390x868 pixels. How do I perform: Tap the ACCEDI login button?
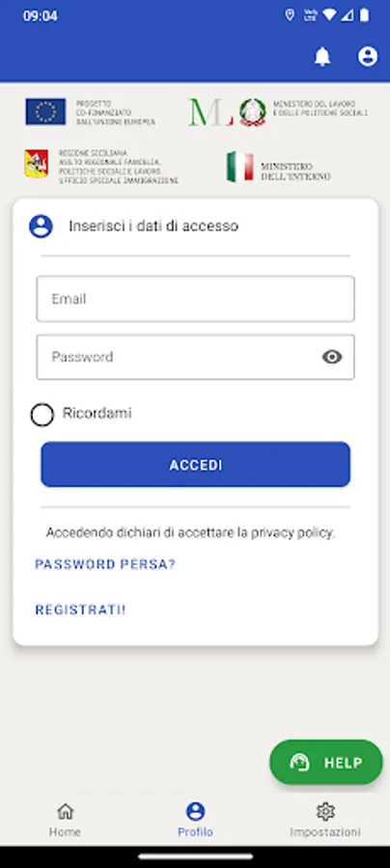coord(196,465)
